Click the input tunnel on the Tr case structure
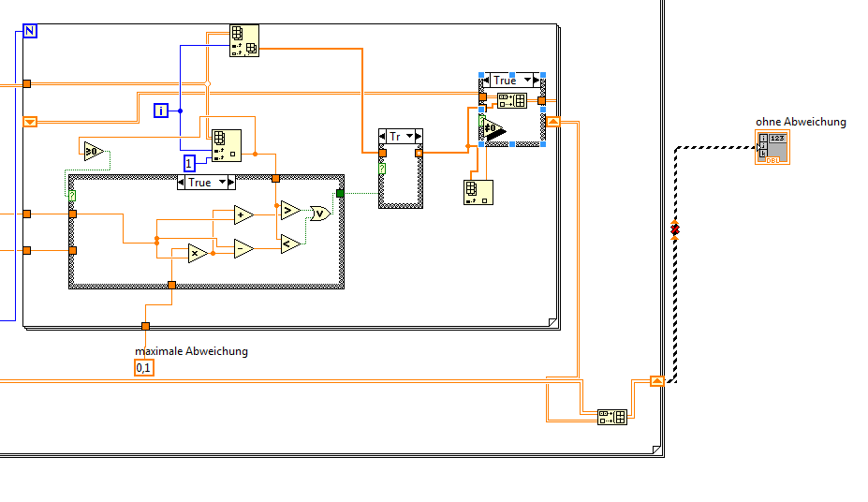 tap(383, 154)
